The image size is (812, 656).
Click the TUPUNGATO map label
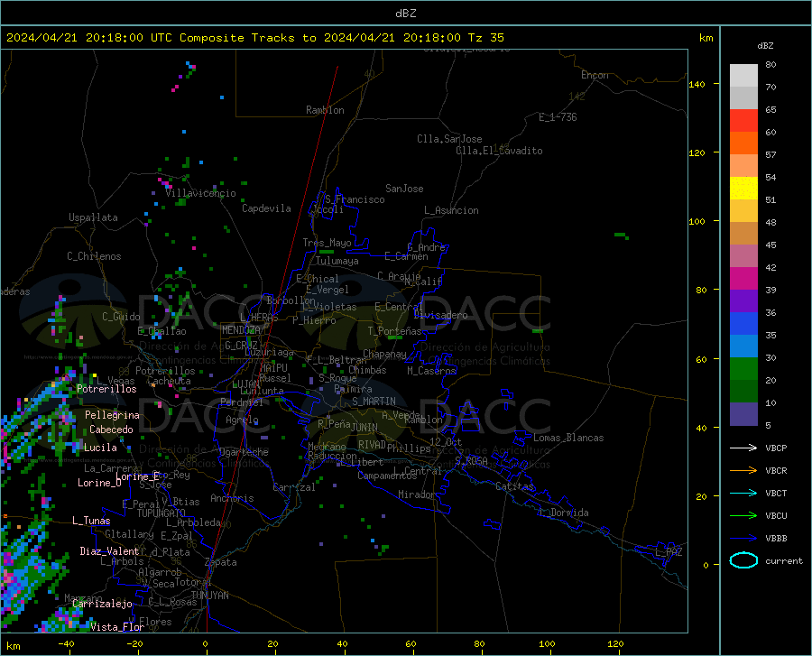[161, 513]
